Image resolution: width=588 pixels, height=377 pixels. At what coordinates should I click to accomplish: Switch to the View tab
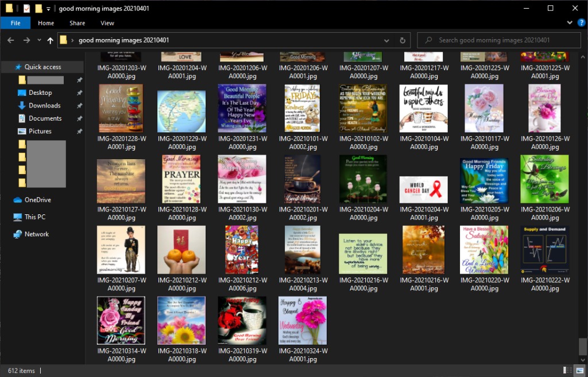pyautogui.click(x=107, y=23)
